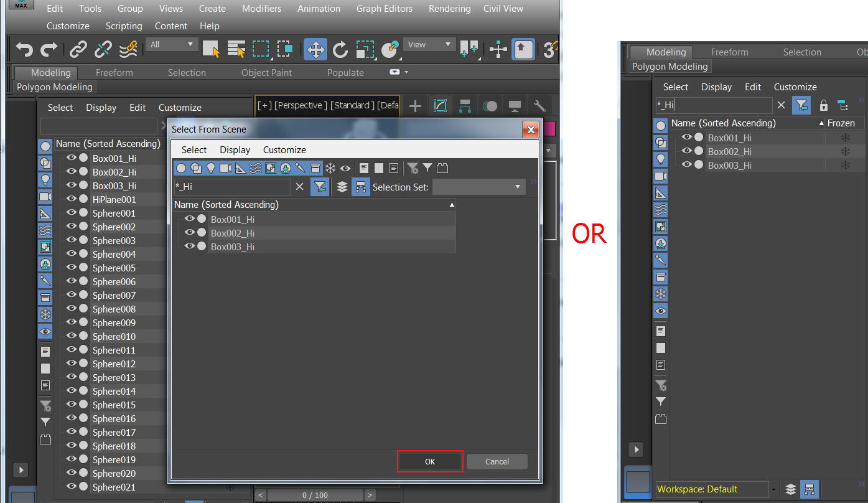The height and width of the screenshot is (503, 868).
Task: Open the Display menu in Select From Scene
Action: [235, 149]
